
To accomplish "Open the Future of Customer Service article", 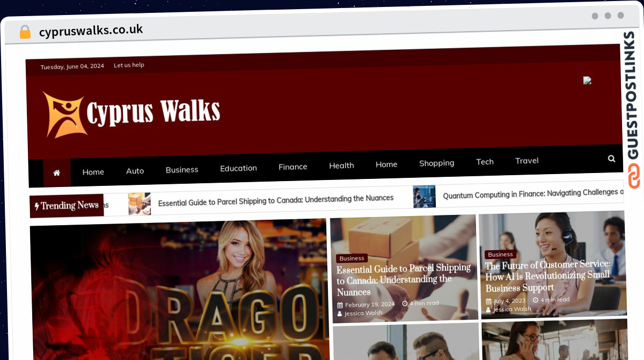I will tap(548, 276).
